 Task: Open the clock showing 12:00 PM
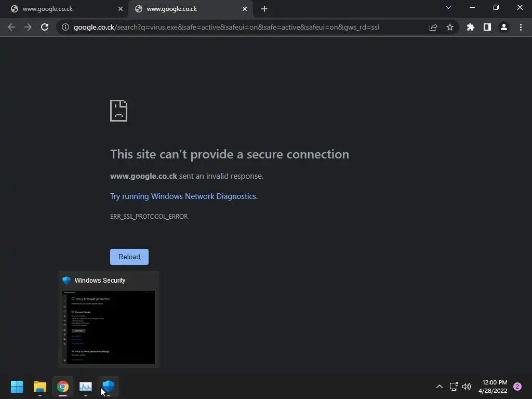click(x=493, y=387)
